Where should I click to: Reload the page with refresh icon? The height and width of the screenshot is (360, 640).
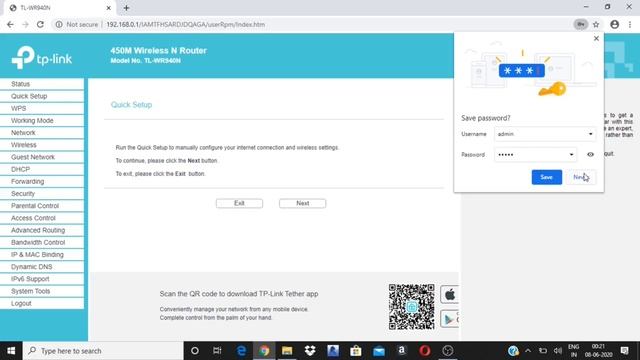(40, 24)
